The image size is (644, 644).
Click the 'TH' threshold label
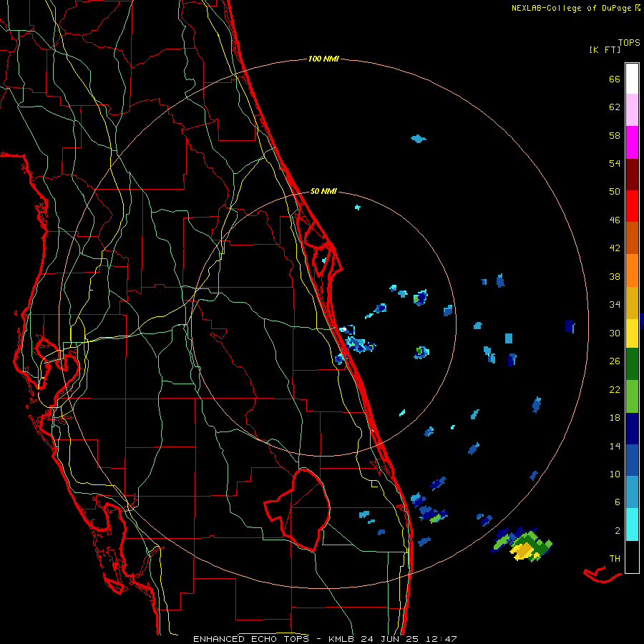point(615,559)
